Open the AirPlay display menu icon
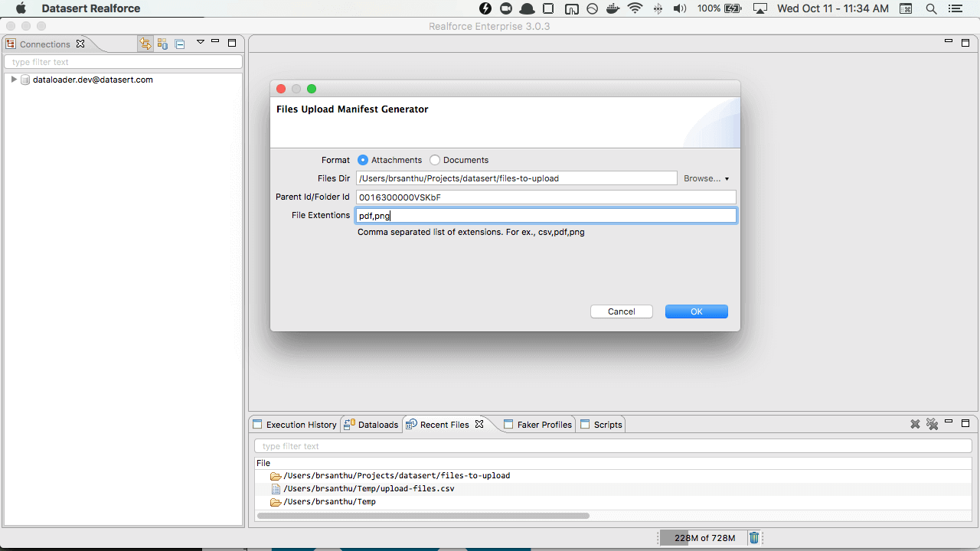 point(759,8)
